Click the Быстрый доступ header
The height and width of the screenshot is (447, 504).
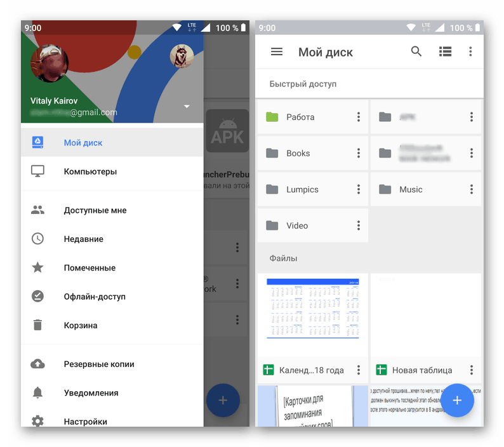[x=303, y=84]
